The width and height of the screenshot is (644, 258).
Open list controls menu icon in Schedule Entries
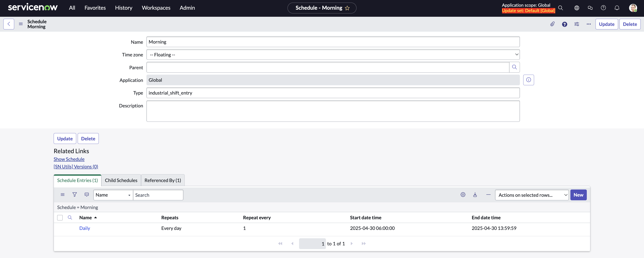pyautogui.click(x=62, y=195)
